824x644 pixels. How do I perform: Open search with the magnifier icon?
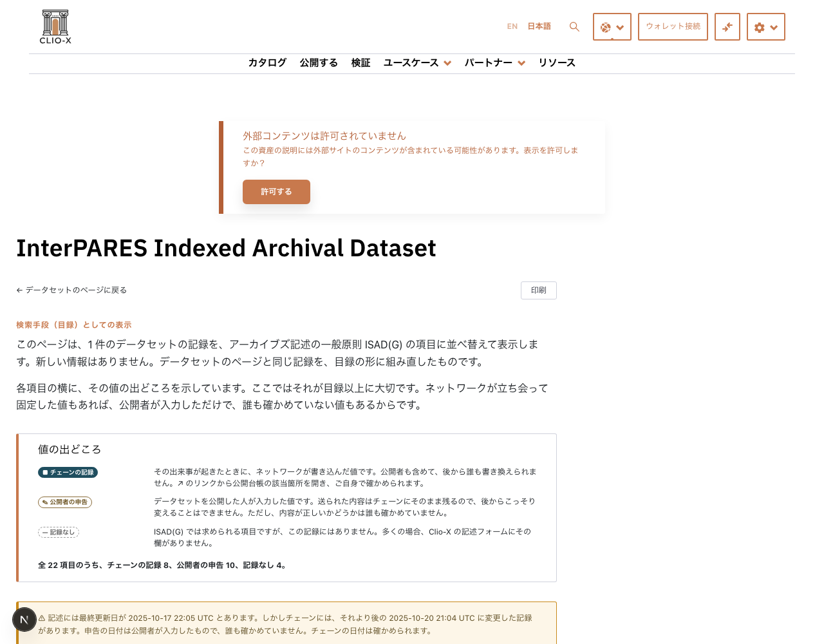tap(574, 27)
